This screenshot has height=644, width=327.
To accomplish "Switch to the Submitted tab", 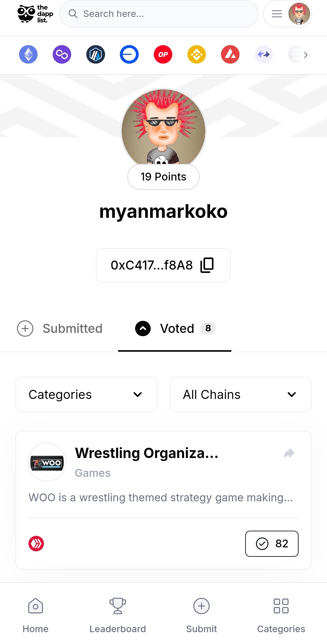I will coord(60,329).
